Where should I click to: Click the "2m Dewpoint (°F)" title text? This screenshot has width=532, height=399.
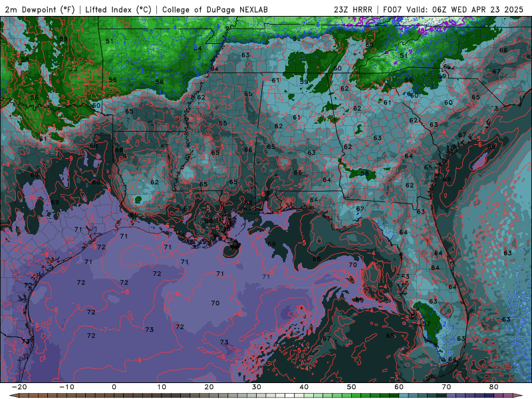tap(40, 9)
